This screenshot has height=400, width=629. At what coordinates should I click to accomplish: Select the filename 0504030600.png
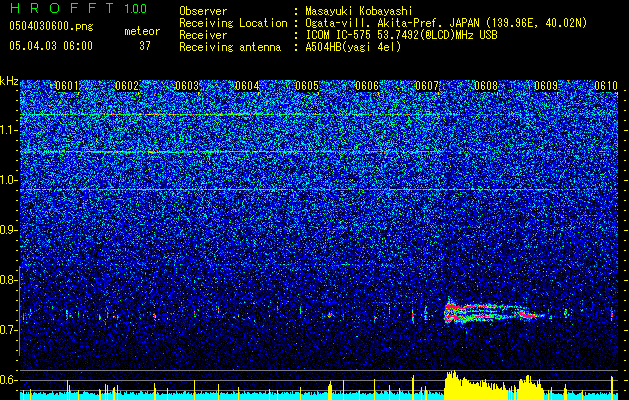pos(51,27)
